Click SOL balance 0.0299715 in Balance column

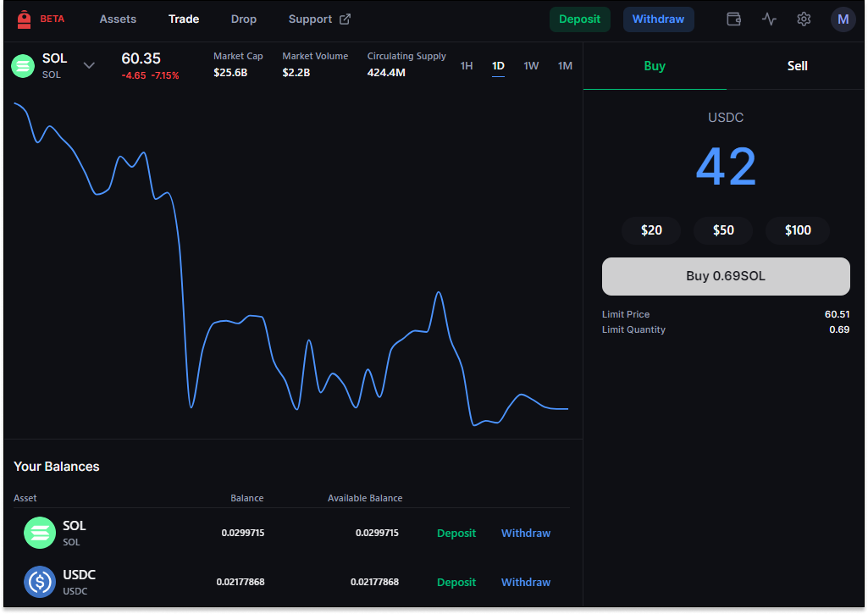point(243,534)
